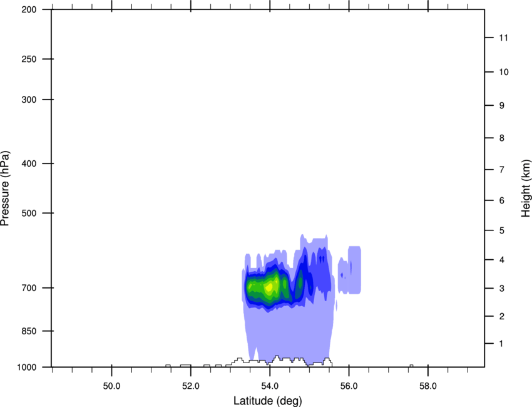Click the 6 km height label
Image resolution: width=532 pixels, height=407 pixels.
click(x=501, y=200)
